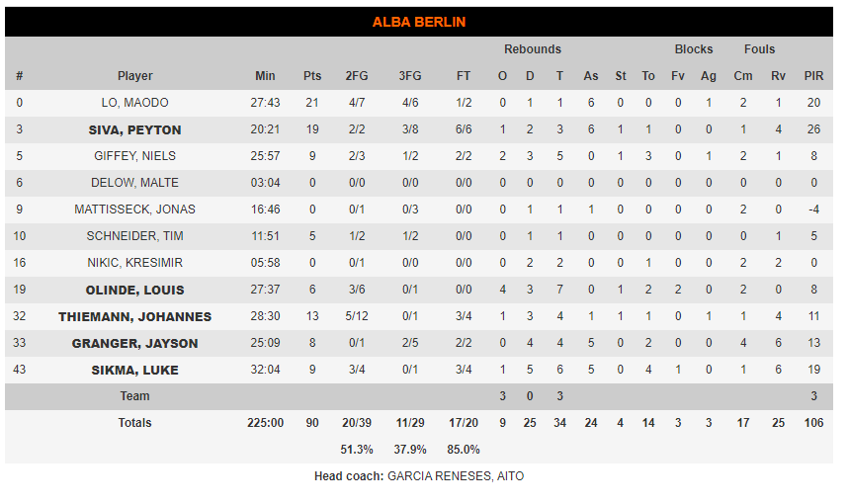The image size is (848, 504).
Task: Click the Pts column header
Action: [312, 76]
